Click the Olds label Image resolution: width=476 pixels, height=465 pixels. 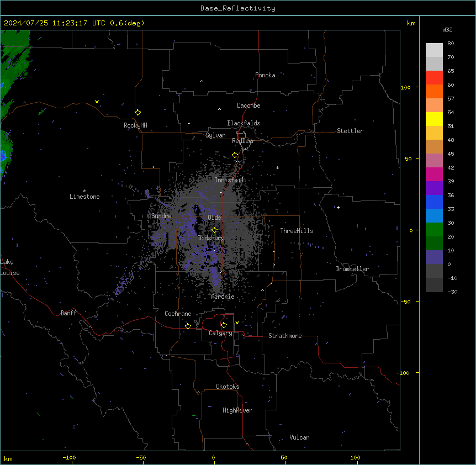point(214,218)
